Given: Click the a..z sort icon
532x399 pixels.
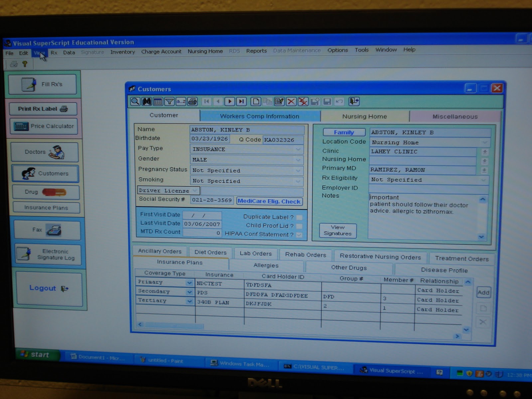Looking at the screenshot, I should pos(181,101).
